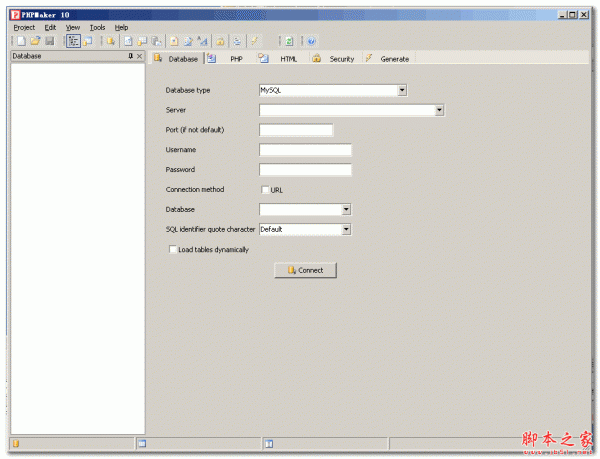Click the copy-pages toolbar icon

tap(156, 41)
